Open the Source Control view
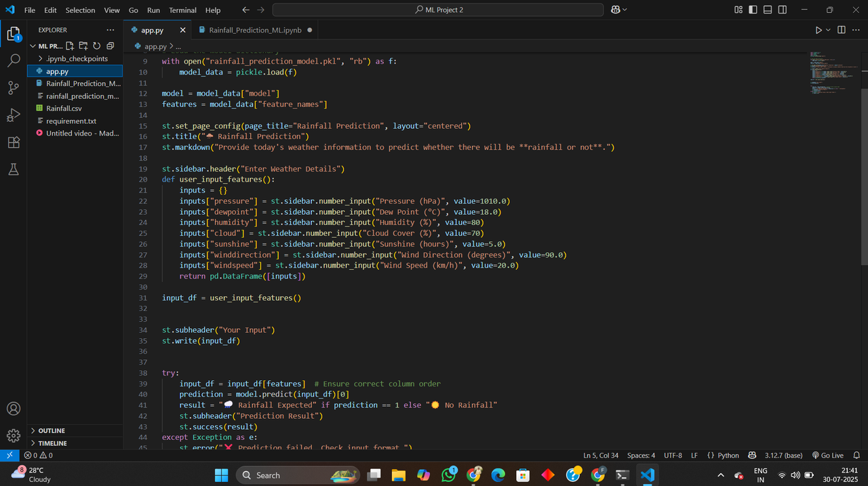Screen dimensions: 868x486 [14, 87]
